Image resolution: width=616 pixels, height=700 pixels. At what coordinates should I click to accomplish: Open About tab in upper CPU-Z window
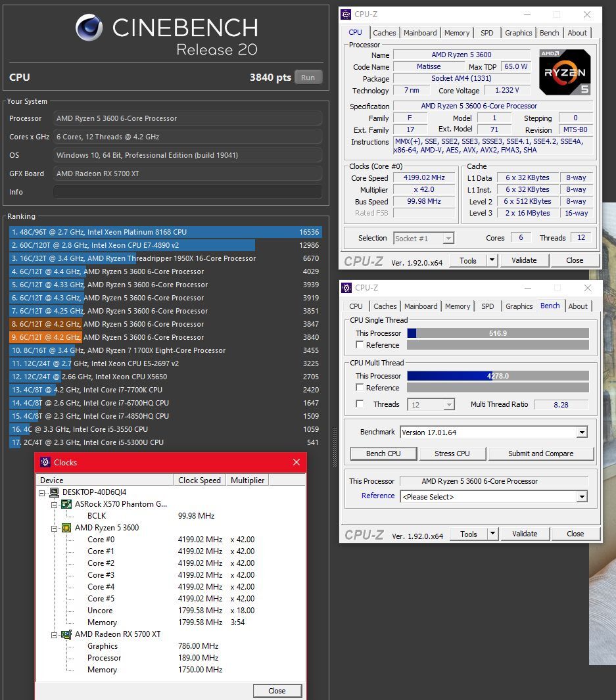[577, 33]
